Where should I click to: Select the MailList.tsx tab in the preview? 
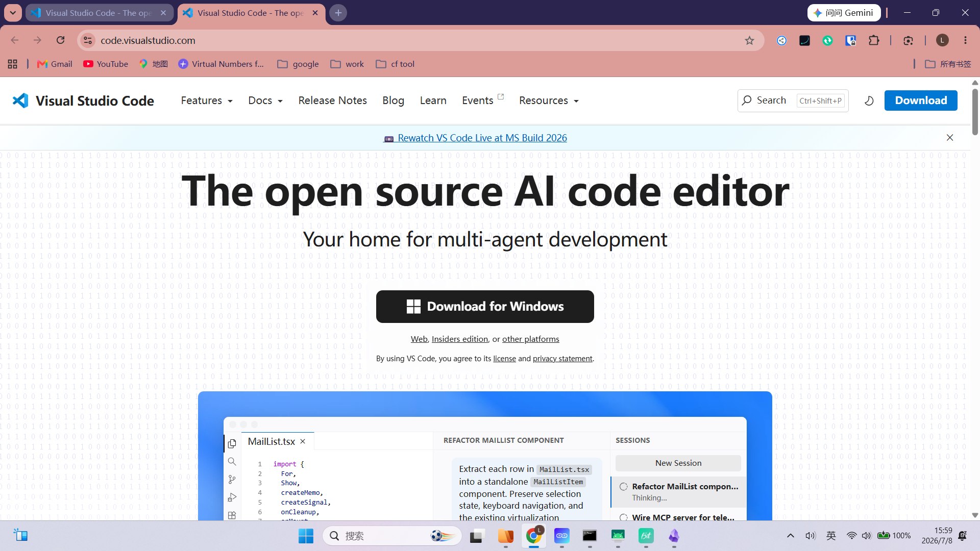pyautogui.click(x=272, y=441)
